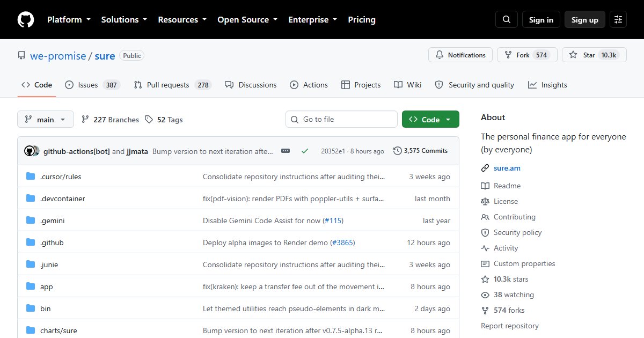Click the bell icon in the Notifications button
This screenshot has height=338, width=644.
click(x=440, y=55)
